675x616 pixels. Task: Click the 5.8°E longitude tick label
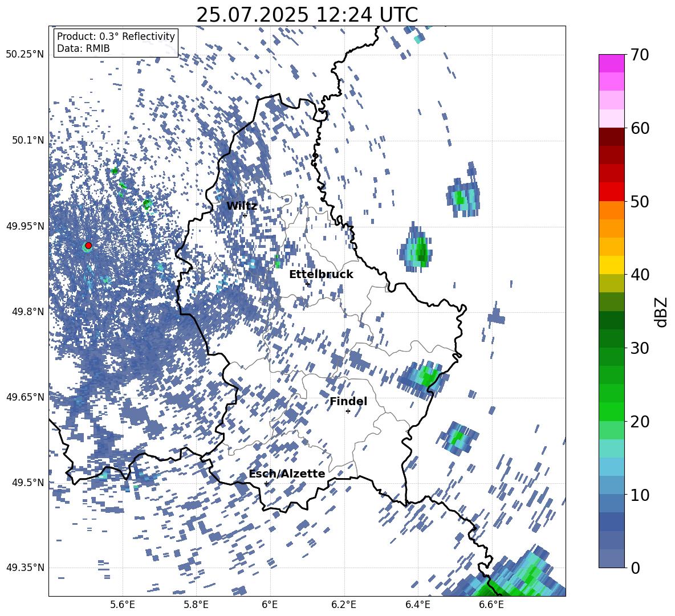click(x=196, y=605)
